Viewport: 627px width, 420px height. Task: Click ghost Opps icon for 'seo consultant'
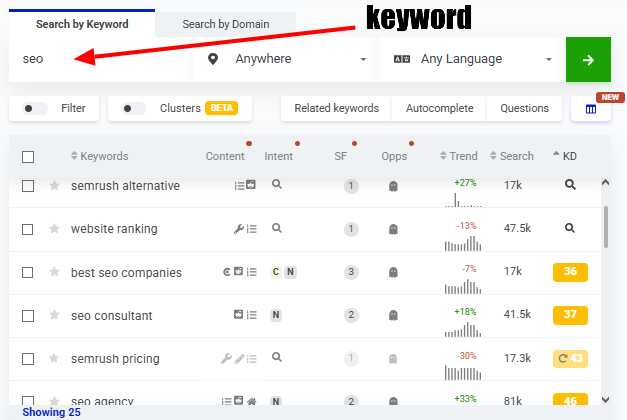[394, 316]
